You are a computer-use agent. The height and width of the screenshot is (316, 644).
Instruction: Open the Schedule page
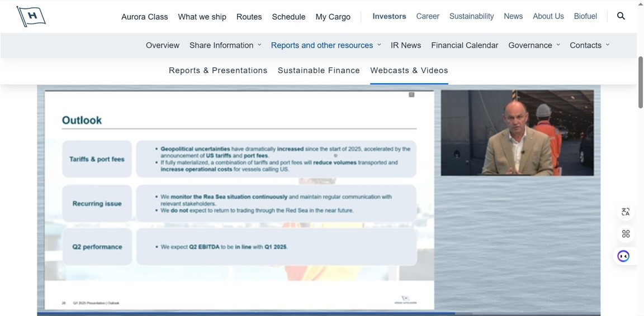(288, 17)
